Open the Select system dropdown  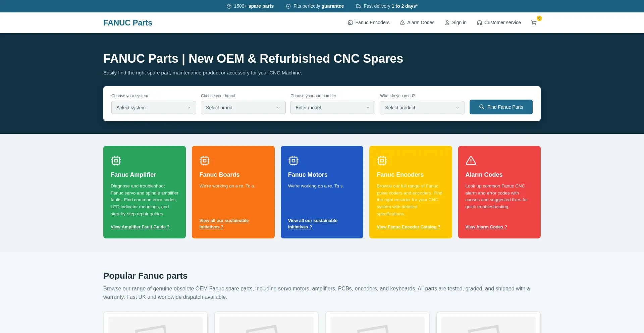(x=154, y=108)
